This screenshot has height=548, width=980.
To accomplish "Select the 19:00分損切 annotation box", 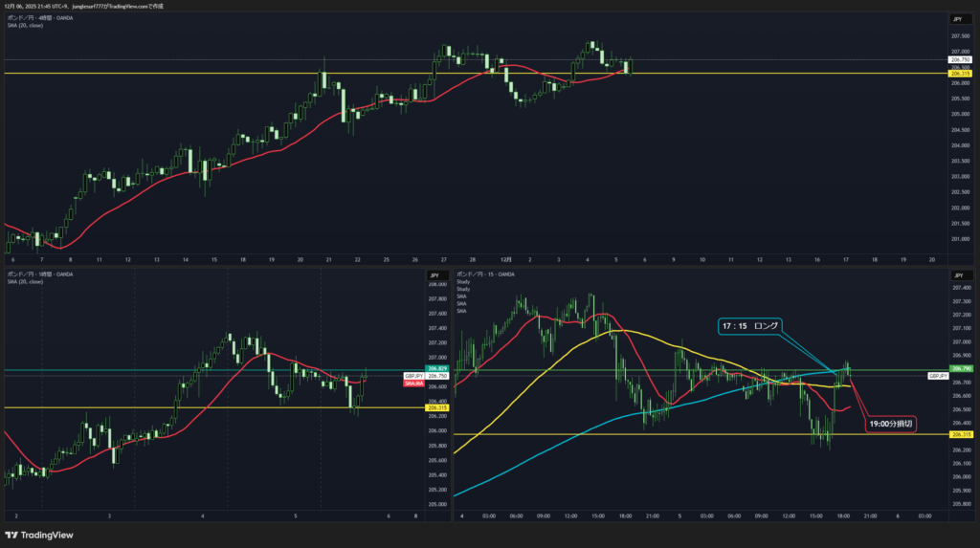I will [x=890, y=422].
